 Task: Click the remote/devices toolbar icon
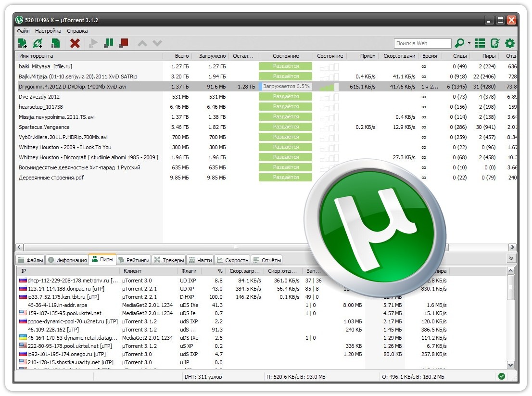(495, 43)
